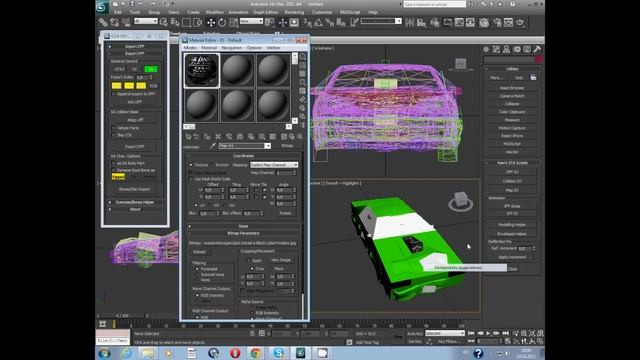Click the Align tool icon
The width and height of the screenshot is (640, 360).
(421, 22)
